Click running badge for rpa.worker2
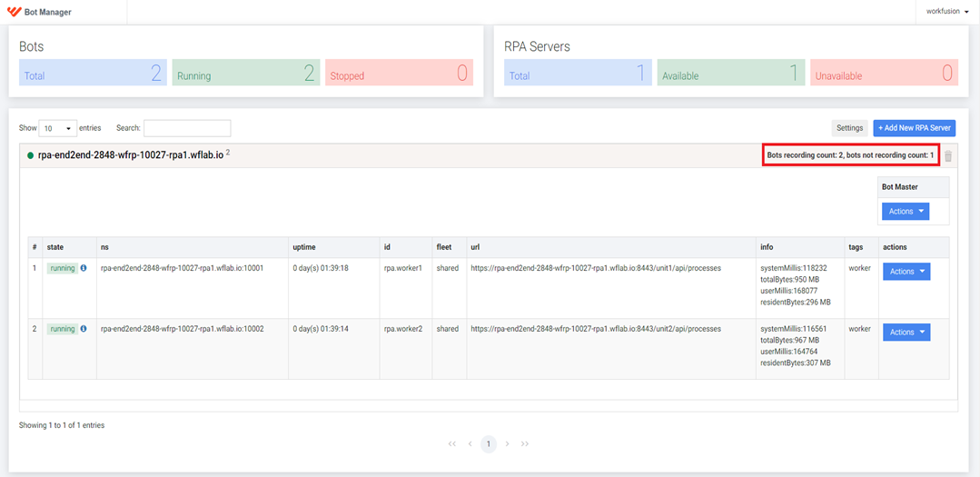Image resolution: width=980 pixels, height=477 pixels. tap(63, 328)
